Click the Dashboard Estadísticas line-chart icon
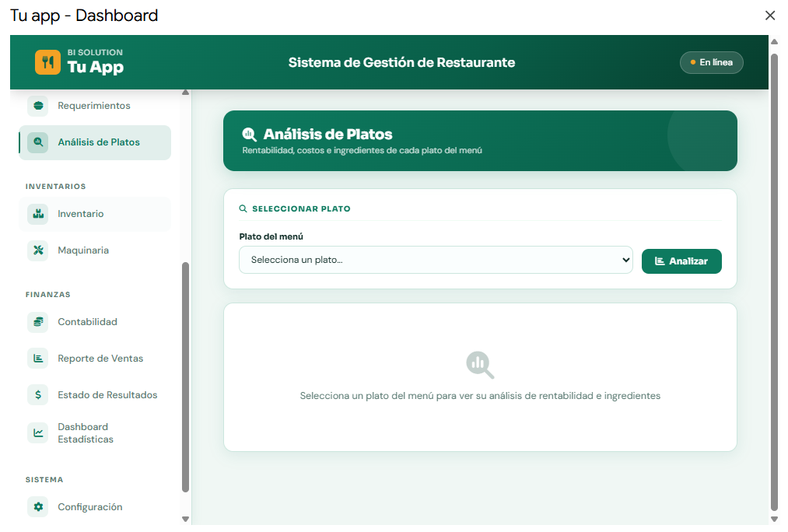The width and height of the screenshot is (788, 532). [x=38, y=433]
